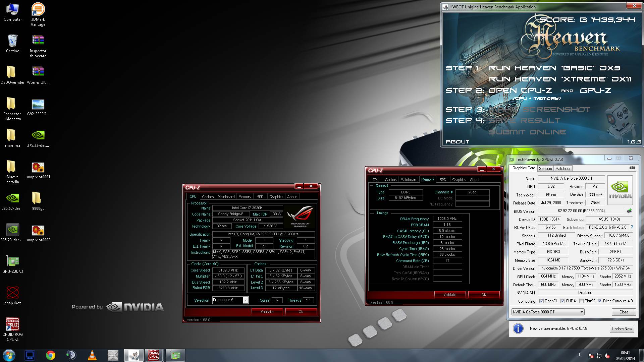The image size is (644, 362).
Task: Launch 3DMark Vantage shortcut
Action: 38,15
